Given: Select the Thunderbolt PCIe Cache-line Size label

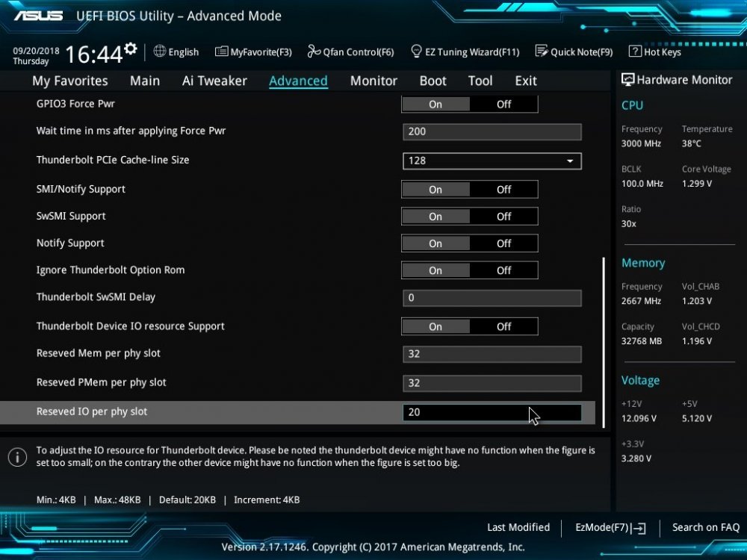Looking at the screenshot, I should [113, 160].
